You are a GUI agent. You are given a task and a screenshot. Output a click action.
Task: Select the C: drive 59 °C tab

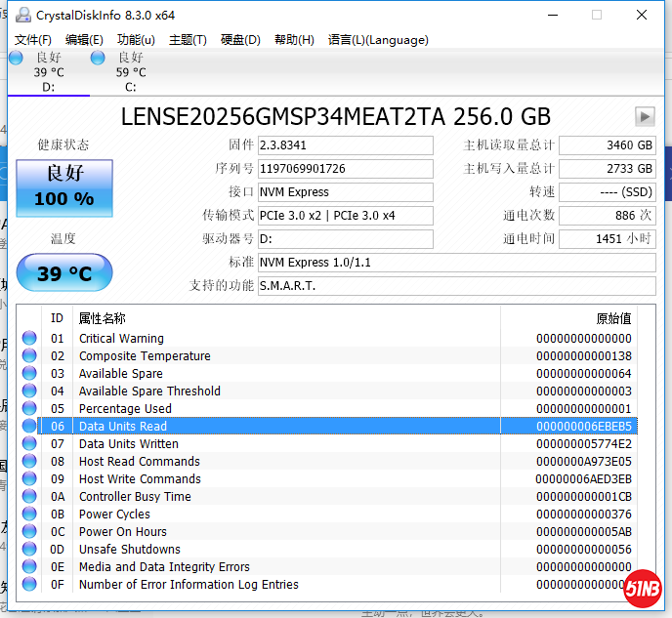tap(131, 72)
